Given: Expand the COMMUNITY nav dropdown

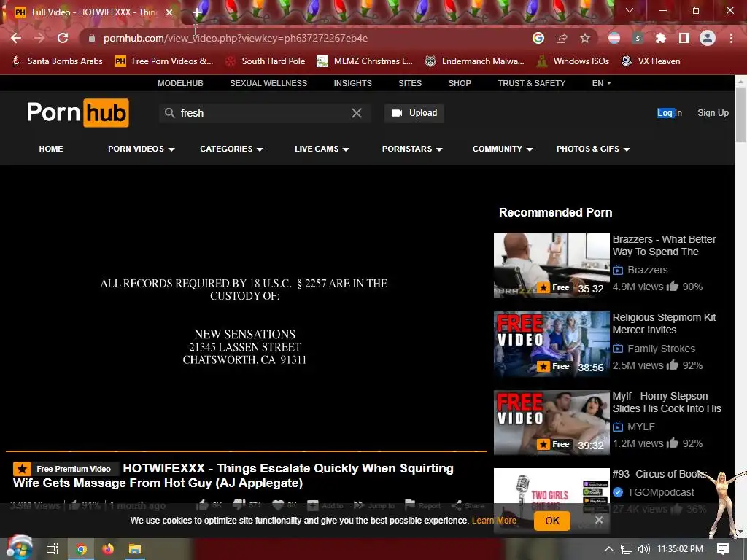Looking at the screenshot, I should click(x=503, y=149).
